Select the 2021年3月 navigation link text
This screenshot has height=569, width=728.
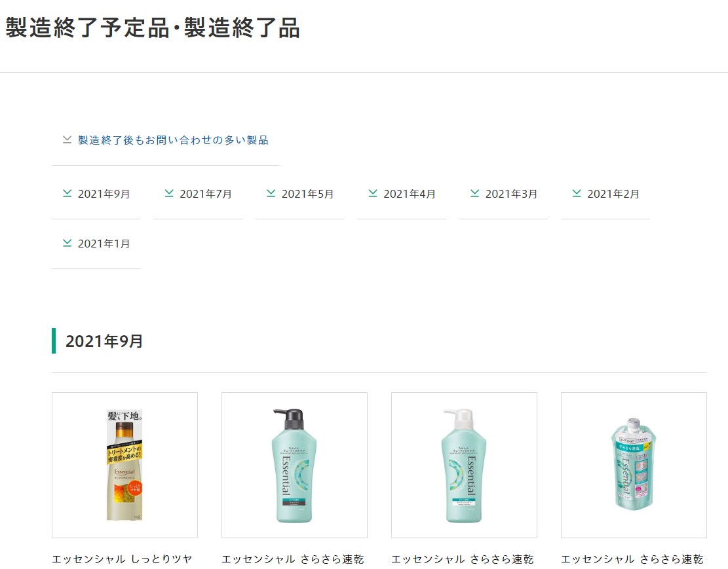(x=511, y=194)
